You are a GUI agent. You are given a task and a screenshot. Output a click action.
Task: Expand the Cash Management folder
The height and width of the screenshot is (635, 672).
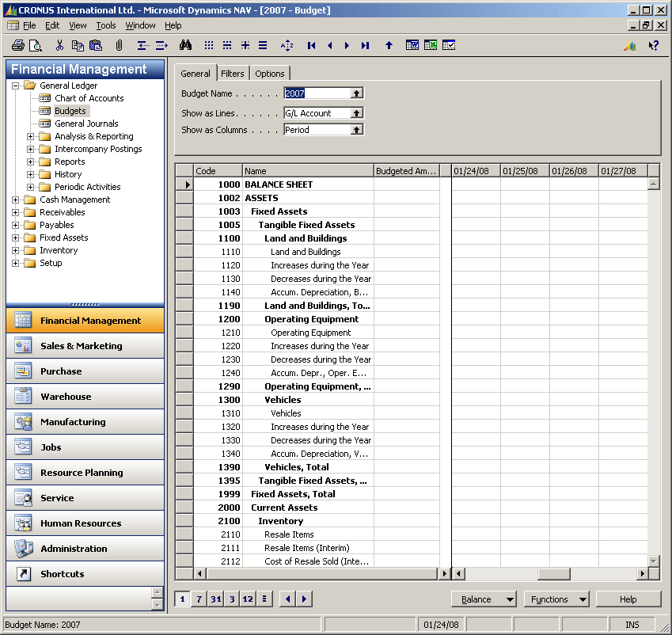(15, 200)
